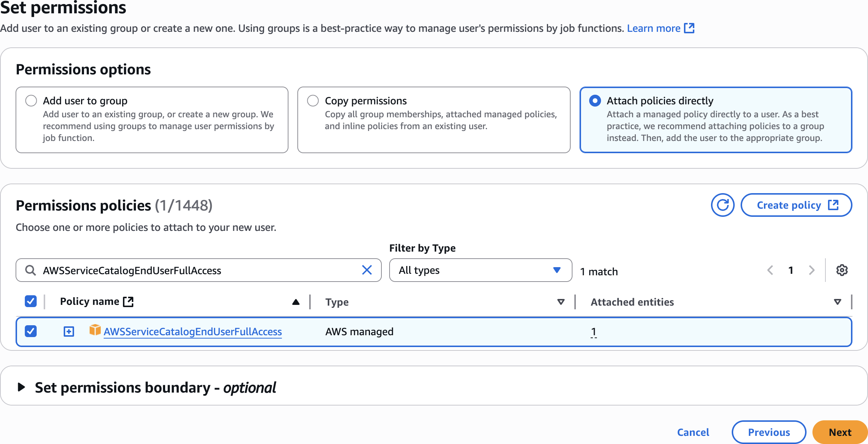Viewport: 868px width, 444px height.
Task: Open Learn more external link icon
Action: tap(689, 28)
